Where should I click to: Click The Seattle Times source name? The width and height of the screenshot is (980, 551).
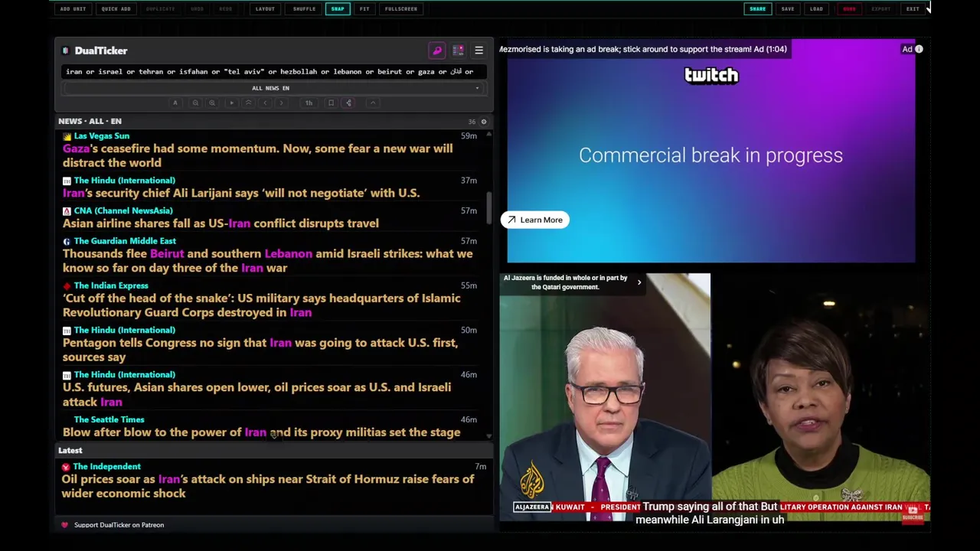click(109, 419)
